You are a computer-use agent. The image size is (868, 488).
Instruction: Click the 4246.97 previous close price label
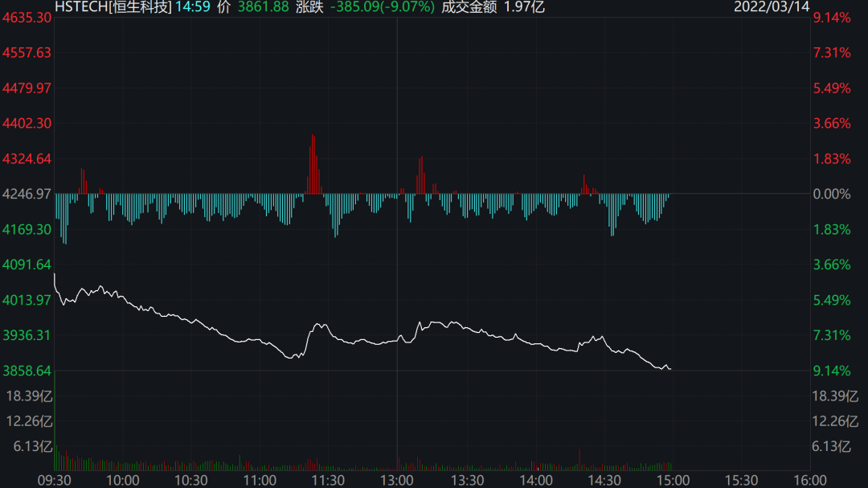(27, 194)
